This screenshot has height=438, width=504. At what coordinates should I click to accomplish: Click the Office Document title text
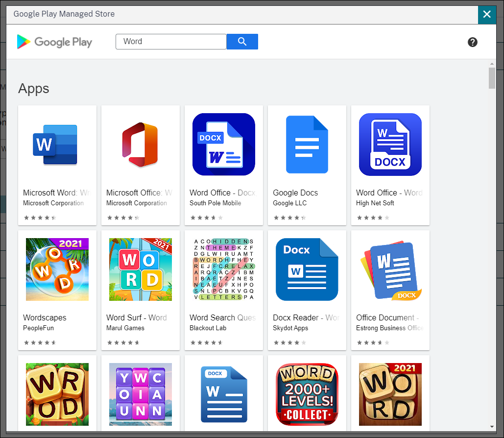387,317
